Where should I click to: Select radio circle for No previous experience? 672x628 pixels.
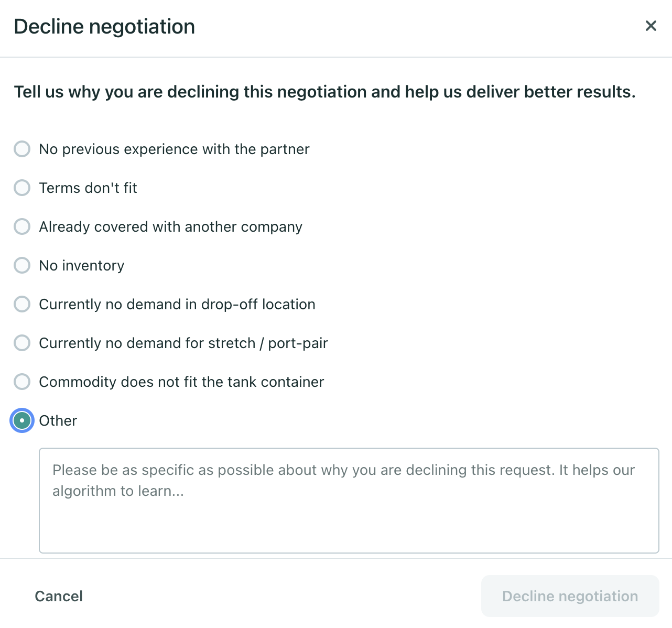coord(22,149)
